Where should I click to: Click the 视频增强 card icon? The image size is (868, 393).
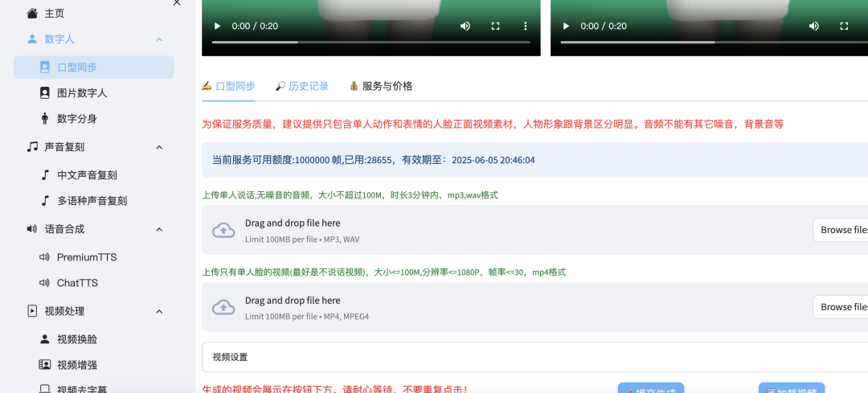[45, 365]
